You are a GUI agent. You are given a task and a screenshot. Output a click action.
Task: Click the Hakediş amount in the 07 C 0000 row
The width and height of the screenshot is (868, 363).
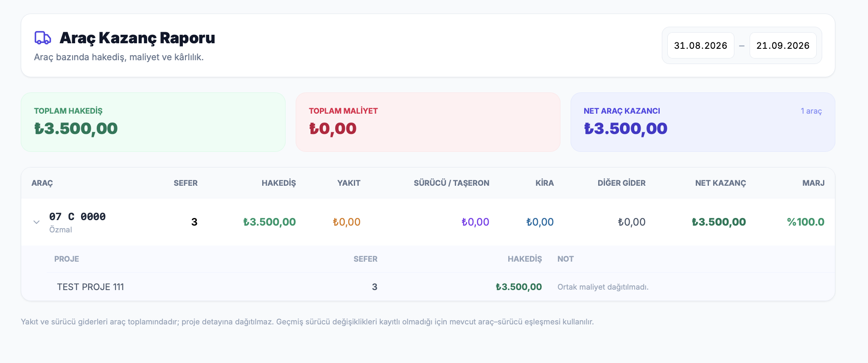pos(269,222)
